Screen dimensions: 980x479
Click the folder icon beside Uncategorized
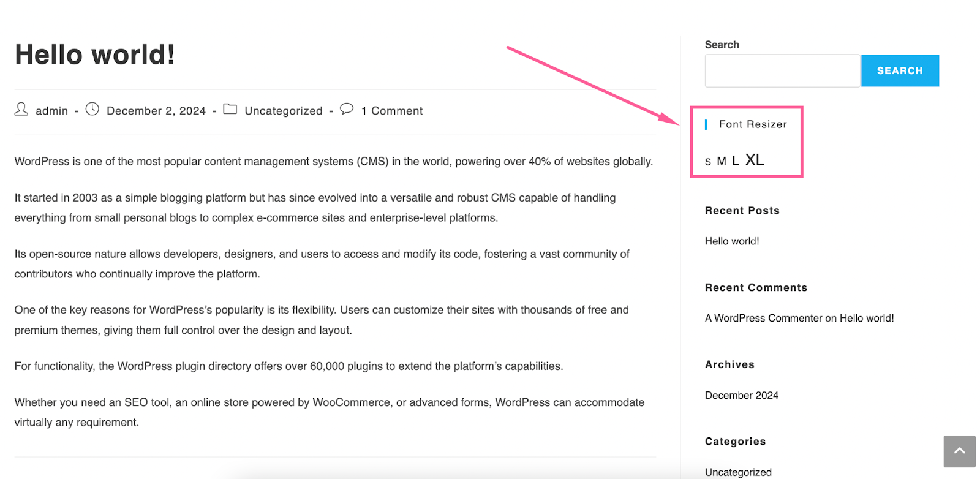tap(230, 109)
